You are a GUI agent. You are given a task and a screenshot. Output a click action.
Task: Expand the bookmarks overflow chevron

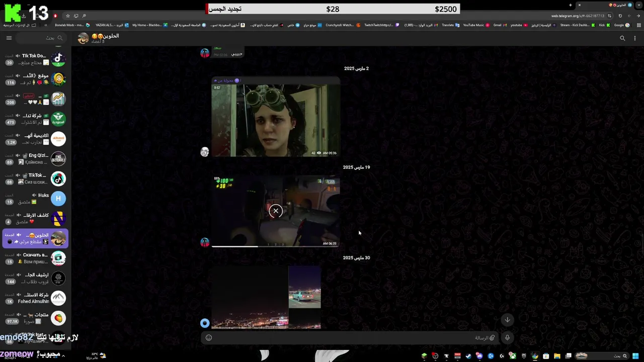[x=46, y=25]
